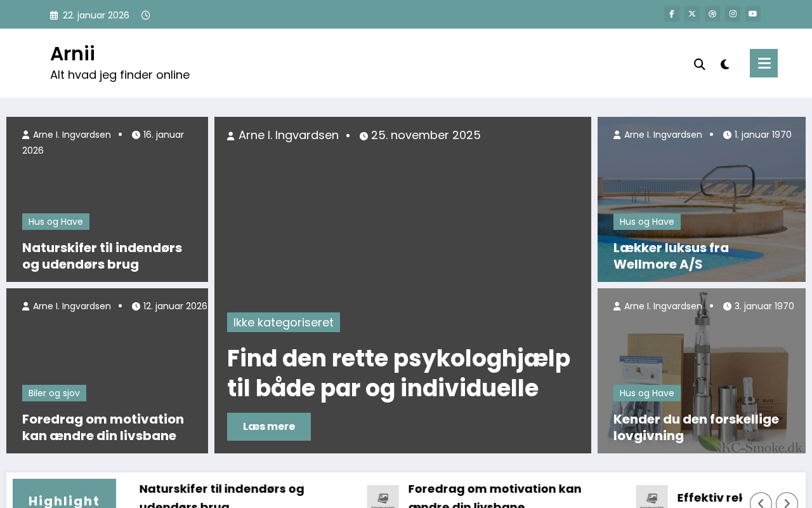Open author link on the Wellmore card
812x508 pixels.
click(658, 135)
